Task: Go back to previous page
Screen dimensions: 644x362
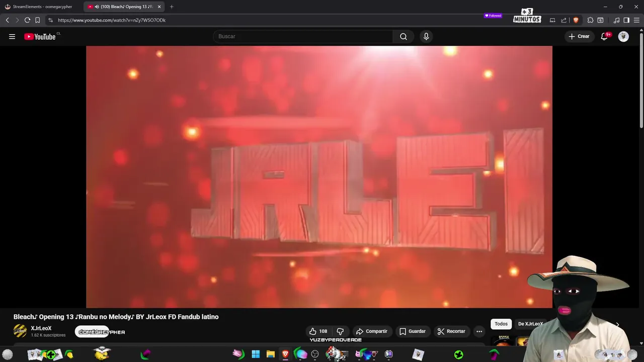Action: click(7, 20)
